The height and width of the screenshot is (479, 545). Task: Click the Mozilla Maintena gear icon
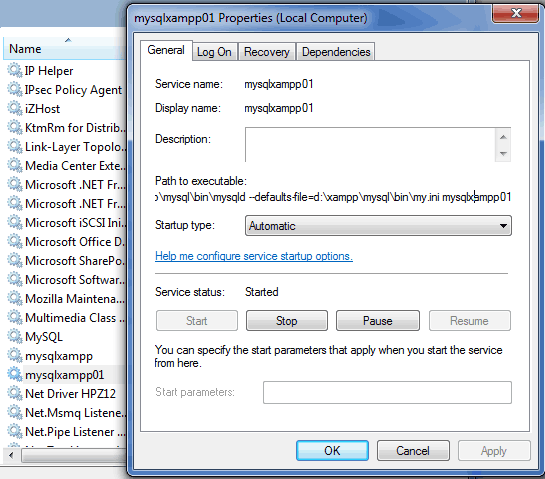tap(15, 298)
